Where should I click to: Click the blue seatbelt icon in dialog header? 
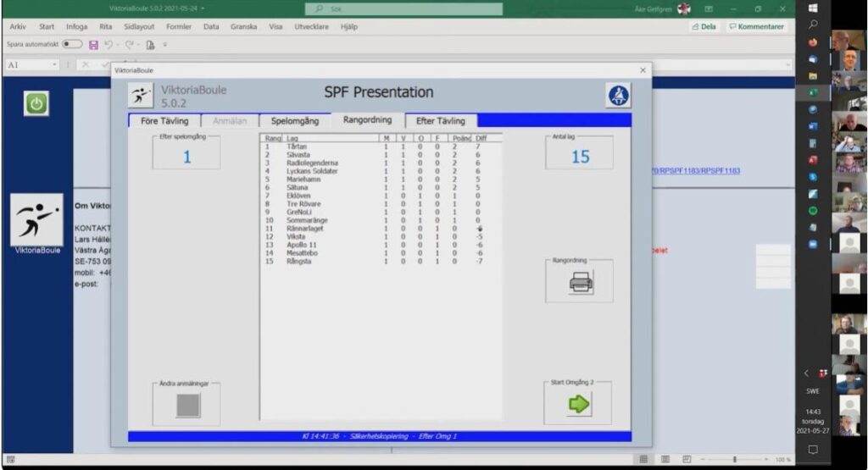click(618, 96)
